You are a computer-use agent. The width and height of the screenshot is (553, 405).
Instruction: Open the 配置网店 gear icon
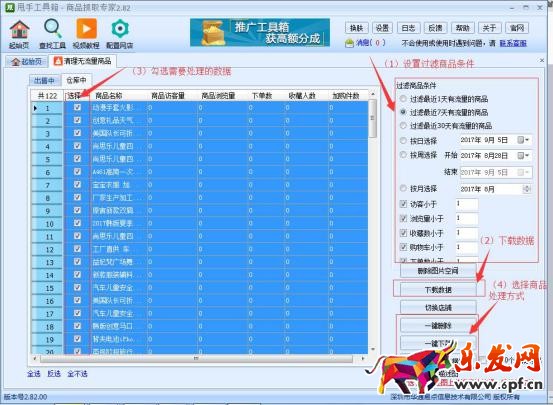(120, 29)
